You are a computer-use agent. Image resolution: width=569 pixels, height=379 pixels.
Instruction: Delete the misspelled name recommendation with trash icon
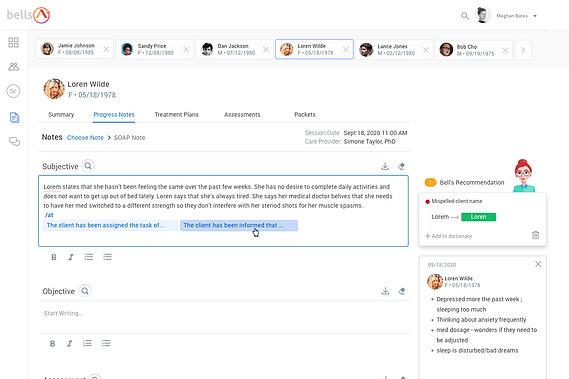click(535, 235)
